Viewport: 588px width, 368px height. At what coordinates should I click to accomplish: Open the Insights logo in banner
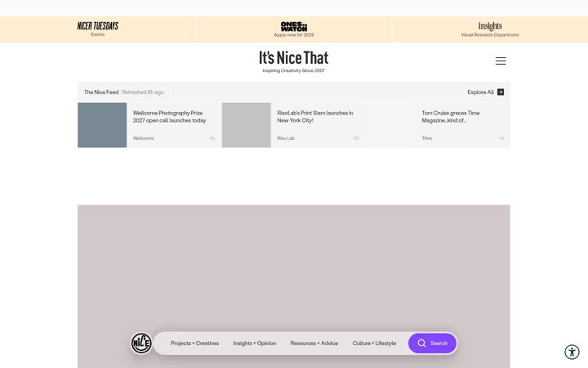pos(490,26)
